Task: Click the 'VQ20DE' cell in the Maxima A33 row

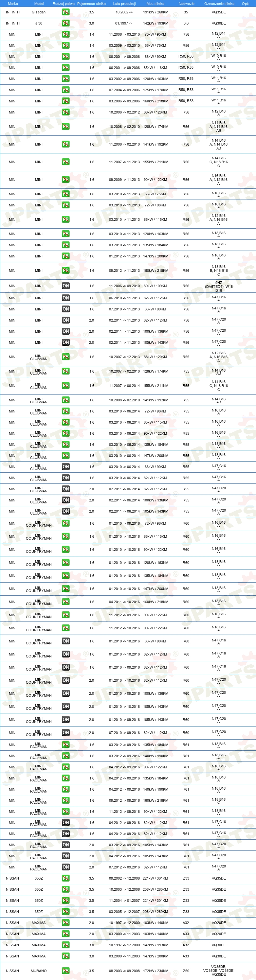Action: 219,934
